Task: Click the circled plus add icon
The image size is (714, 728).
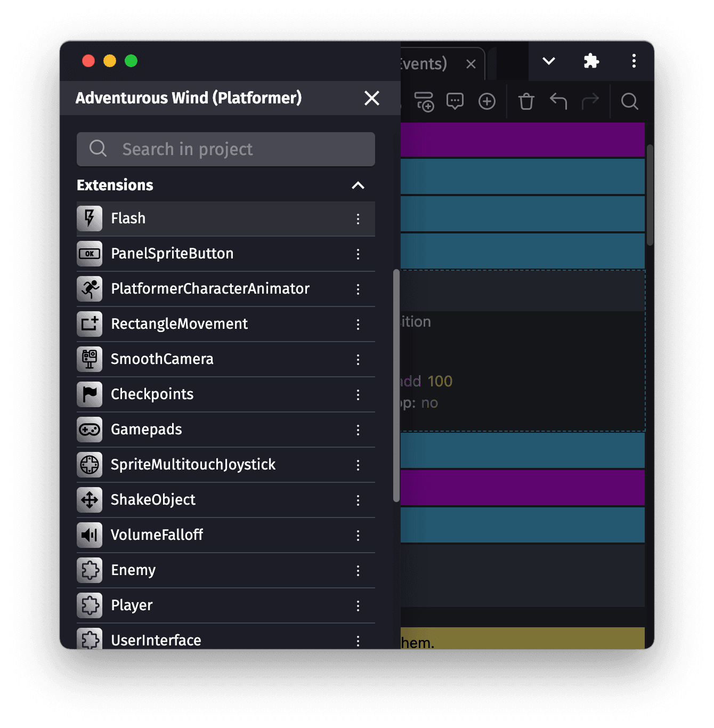Action: [487, 101]
